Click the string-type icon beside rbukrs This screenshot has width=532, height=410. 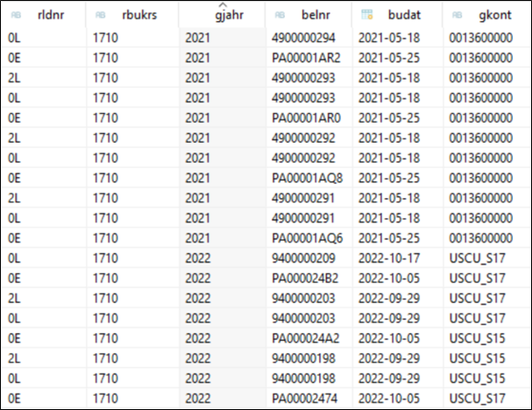click(101, 15)
